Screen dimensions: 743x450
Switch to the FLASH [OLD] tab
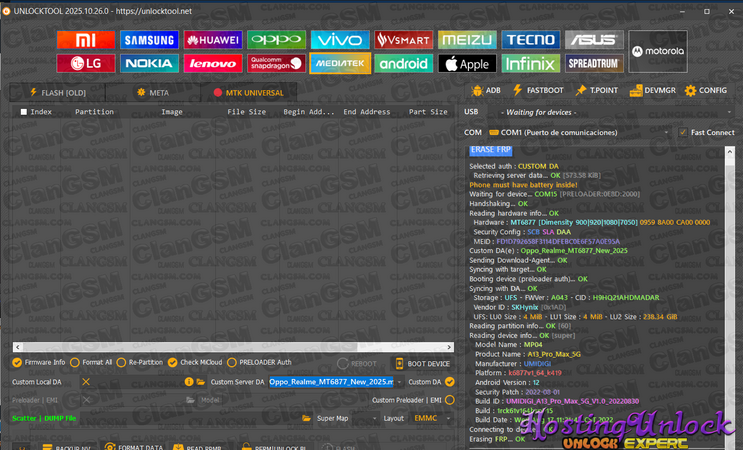[58, 92]
